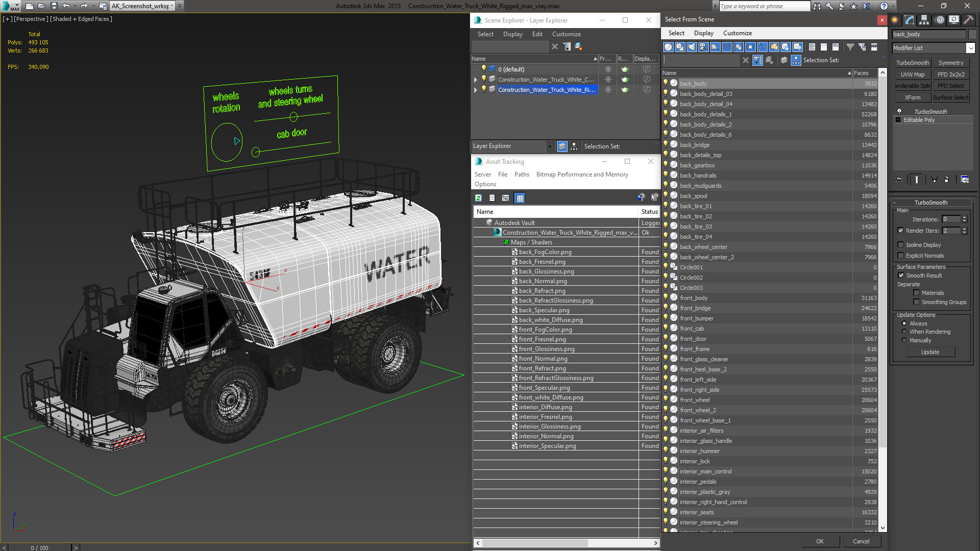Click the Update button in TurboSmooth rollout
Screen dimensions: 980x551
tap(930, 352)
